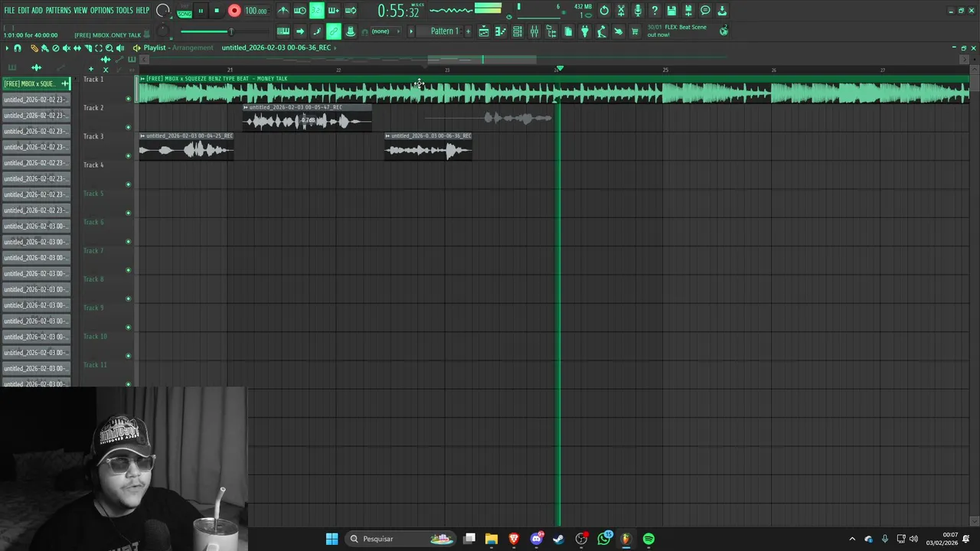The height and width of the screenshot is (551, 980).
Task: Select the zoom magnifier tool in playlist
Action: 109,48
